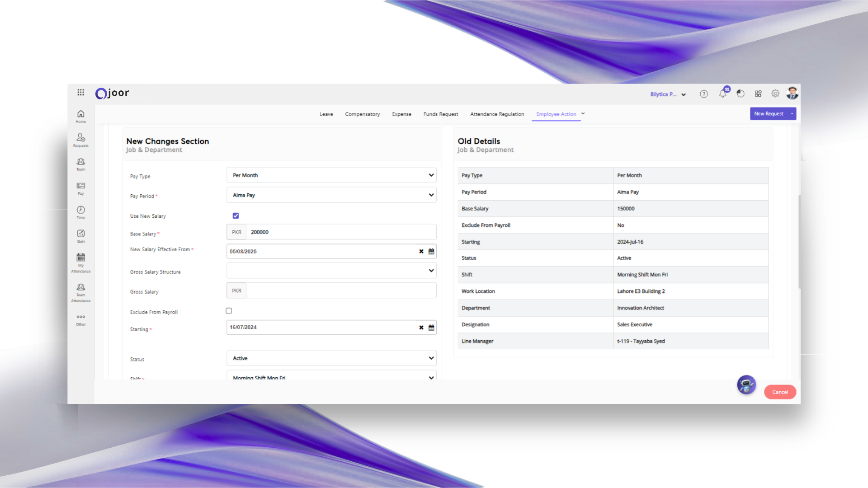Viewport: 868px width, 488px height.
Task: Clear the Starting date with X
Action: [x=421, y=328]
